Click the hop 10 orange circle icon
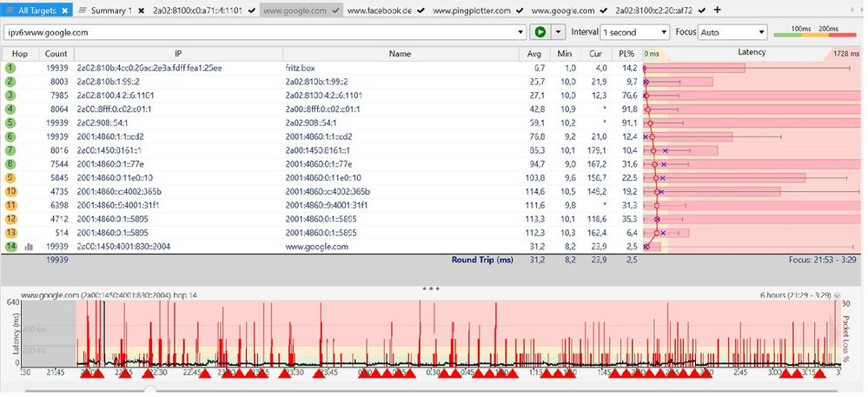 click(11, 192)
